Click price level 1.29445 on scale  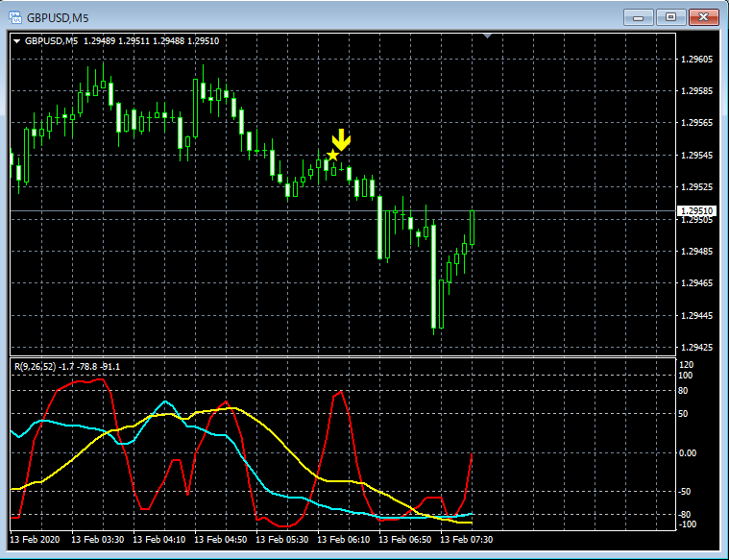click(x=696, y=315)
